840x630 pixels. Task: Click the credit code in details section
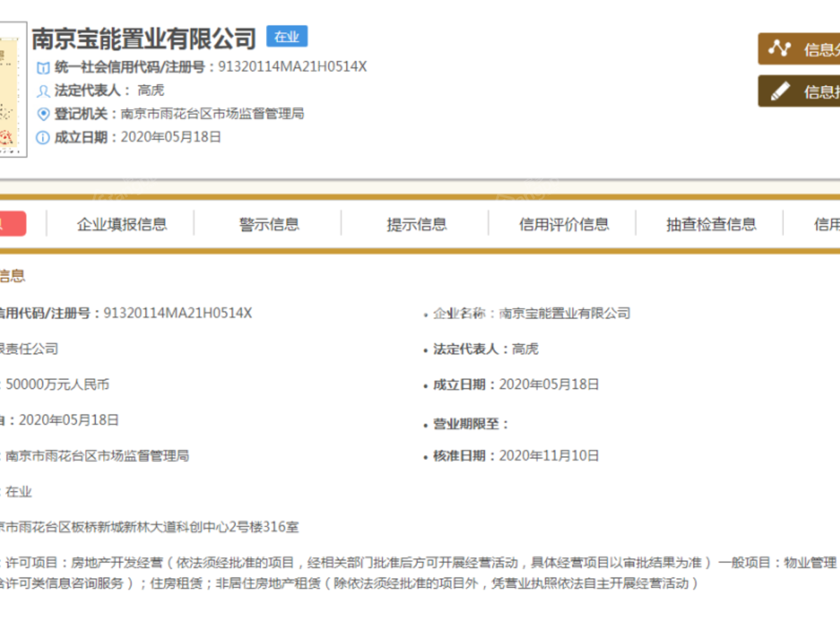[x=178, y=313]
